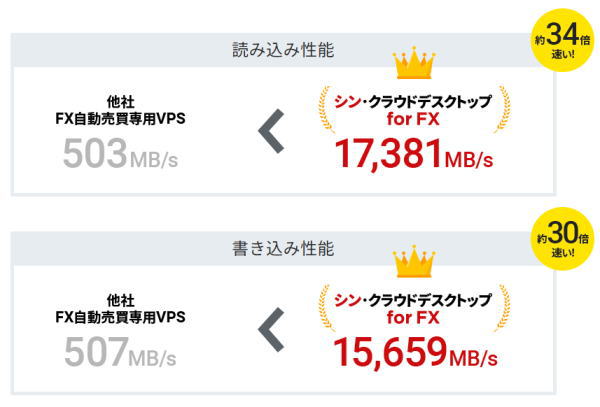
Task: Click 他社 FX自動売買専用VPS label in write panel
Action: (121, 309)
